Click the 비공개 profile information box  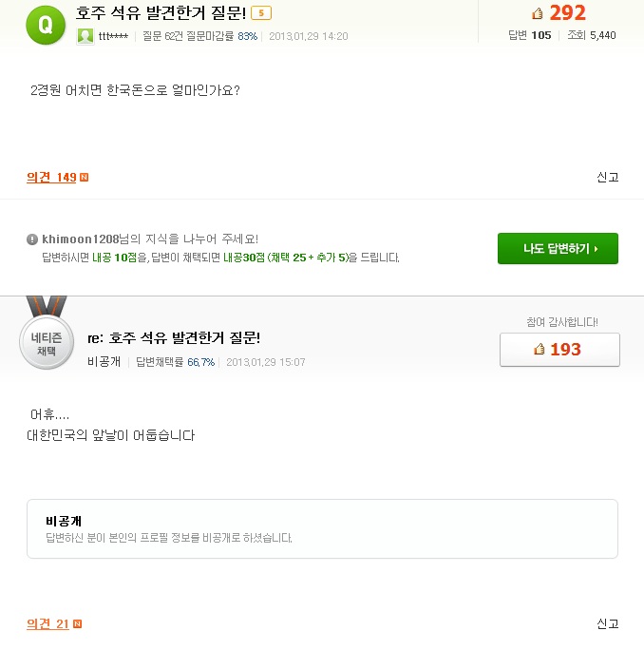pos(322,529)
